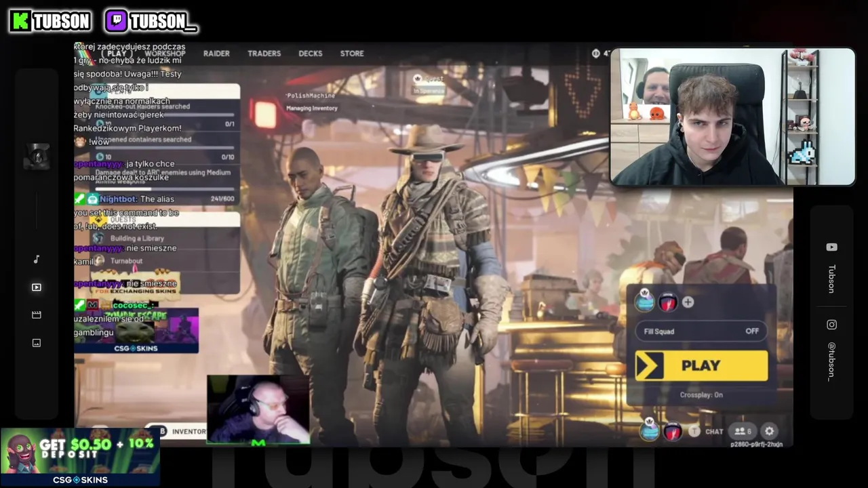Screen dimensions: 868x488
Task: Open CHAT in the bottom bar
Action: click(714, 432)
